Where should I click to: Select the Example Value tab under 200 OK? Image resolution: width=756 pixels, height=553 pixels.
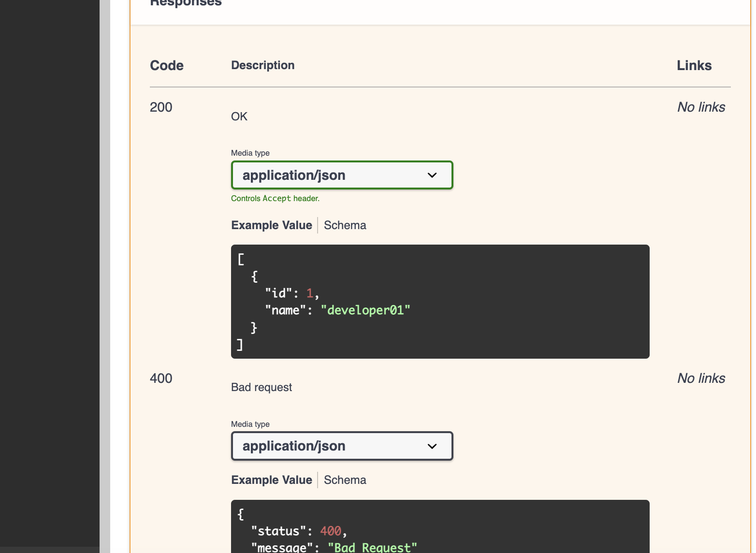(x=271, y=225)
